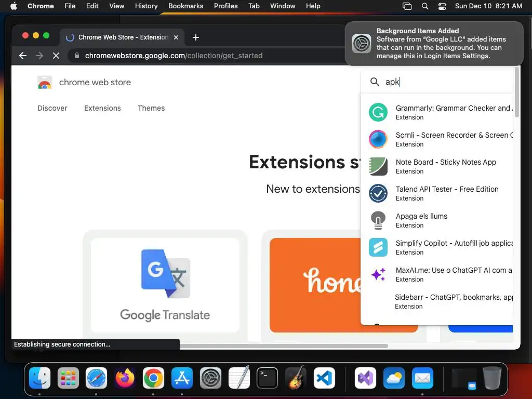Open Control Center in menu bar
Image resolution: width=532 pixels, height=399 pixels.
442,6
